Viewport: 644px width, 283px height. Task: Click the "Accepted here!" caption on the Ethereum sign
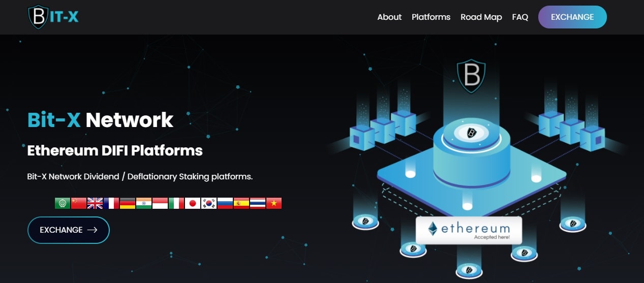(491, 237)
